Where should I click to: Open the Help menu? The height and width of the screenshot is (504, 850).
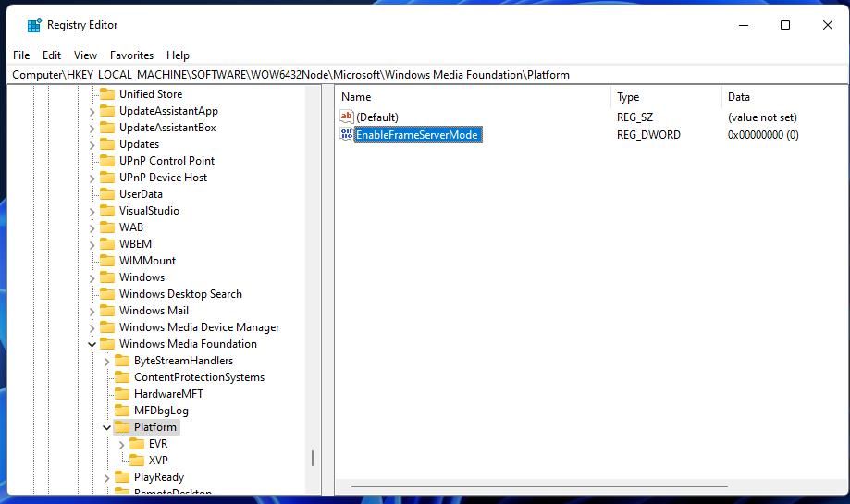(178, 55)
